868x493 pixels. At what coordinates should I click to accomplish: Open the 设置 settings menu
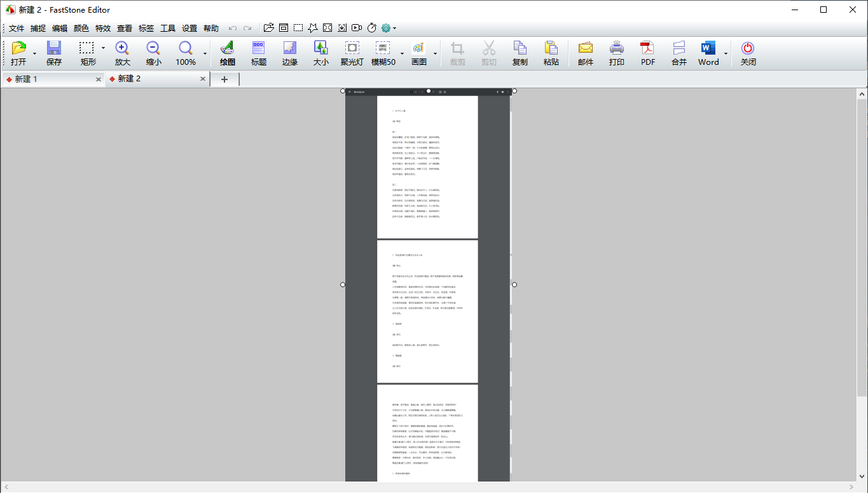[x=189, y=28]
